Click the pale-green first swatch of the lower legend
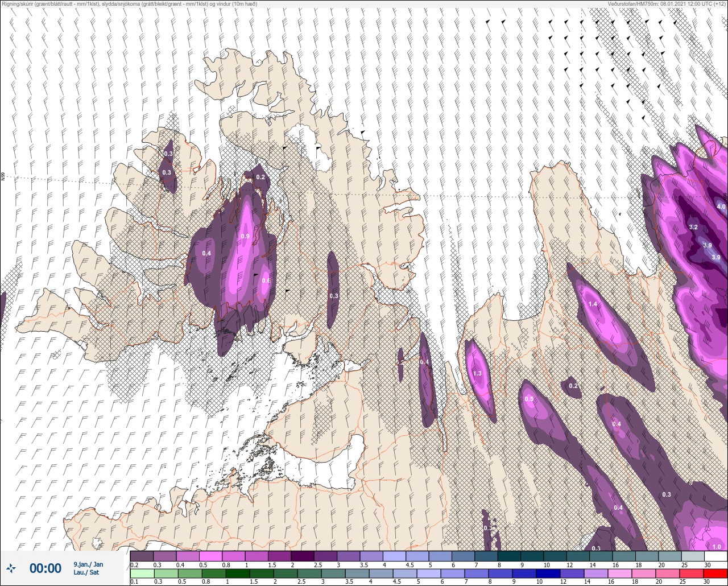This screenshot has width=728, height=586. [142, 573]
